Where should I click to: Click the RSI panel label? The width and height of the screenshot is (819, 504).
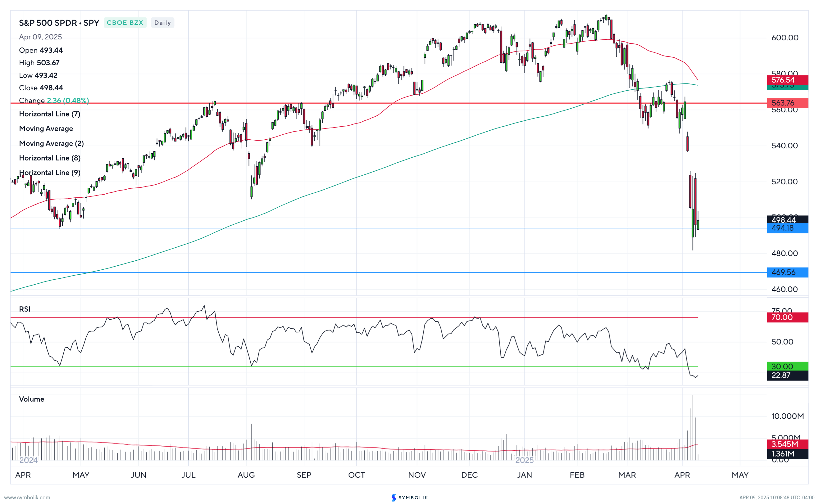tap(25, 309)
